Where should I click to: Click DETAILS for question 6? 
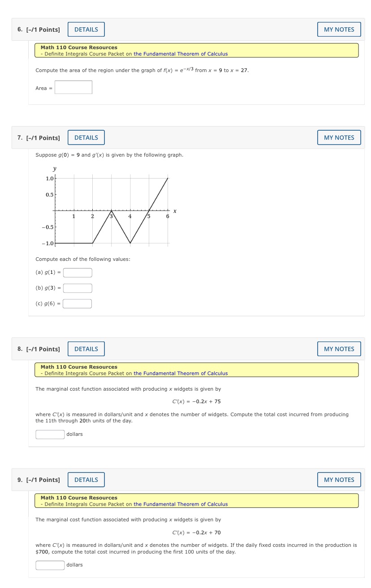pyautogui.click(x=86, y=29)
